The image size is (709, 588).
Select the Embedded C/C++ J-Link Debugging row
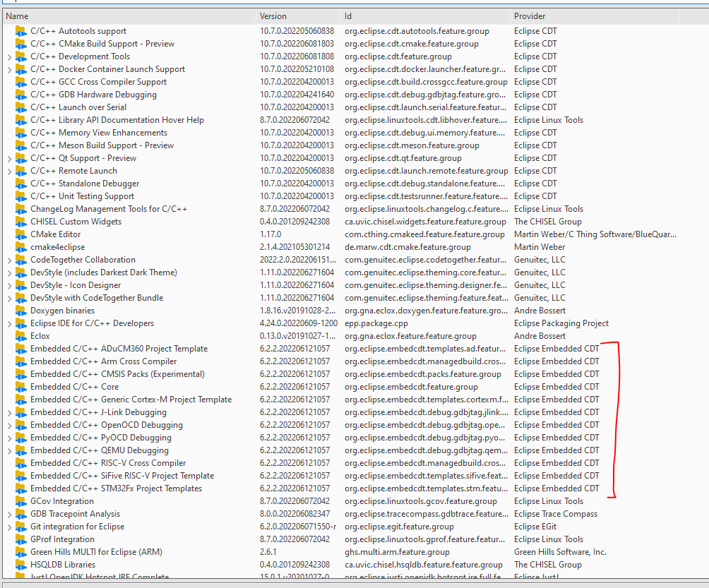click(99, 412)
